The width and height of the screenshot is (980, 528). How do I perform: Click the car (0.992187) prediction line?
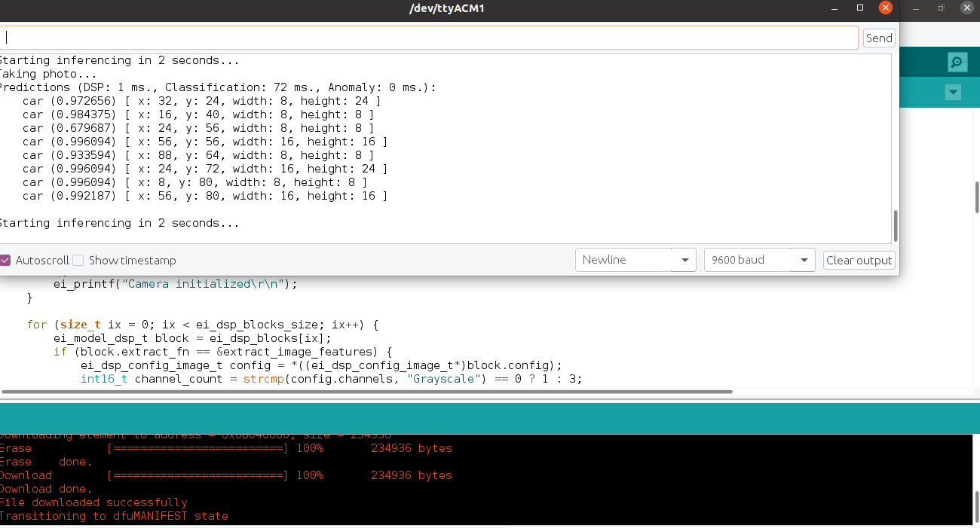coord(204,196)
